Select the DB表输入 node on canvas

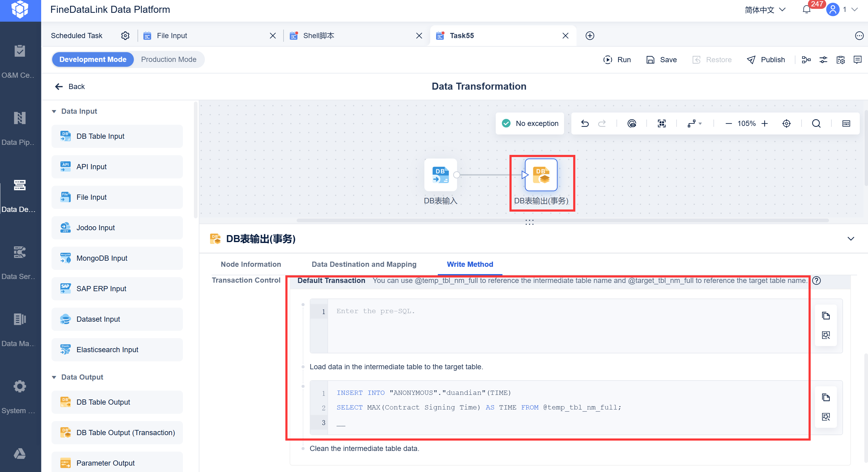pos(440,175)
